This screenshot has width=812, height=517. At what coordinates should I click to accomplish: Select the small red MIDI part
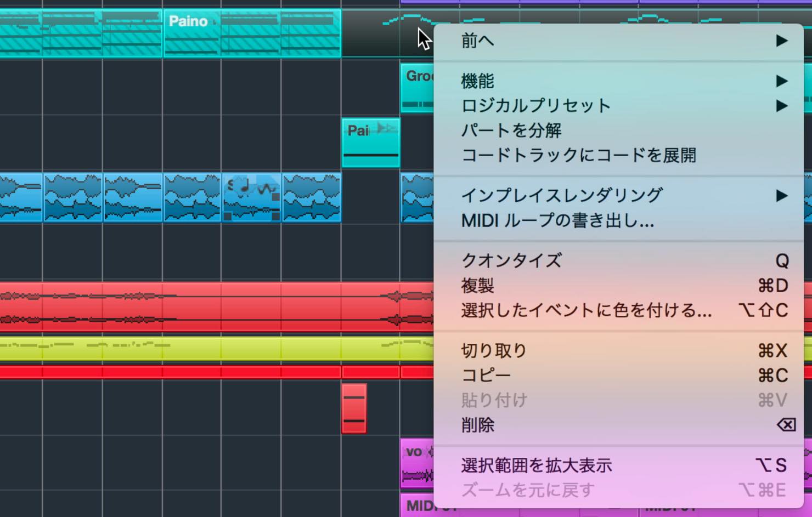354,408
